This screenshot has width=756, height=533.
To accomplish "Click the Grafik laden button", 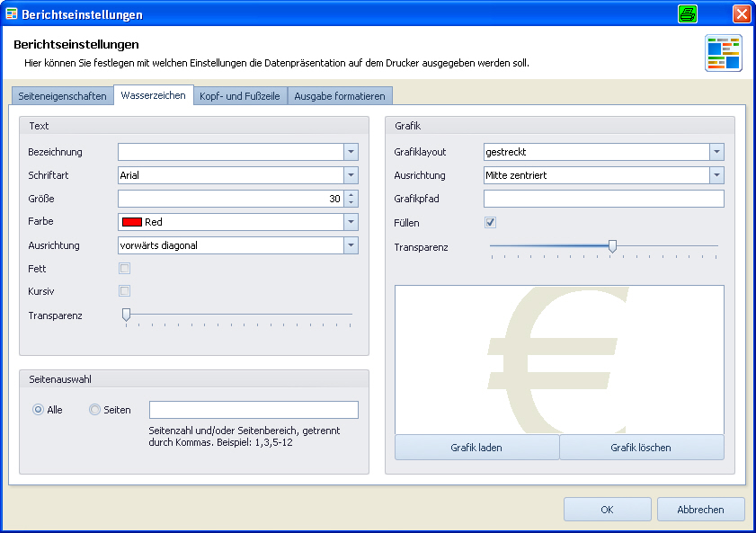I will click(476, 448).
